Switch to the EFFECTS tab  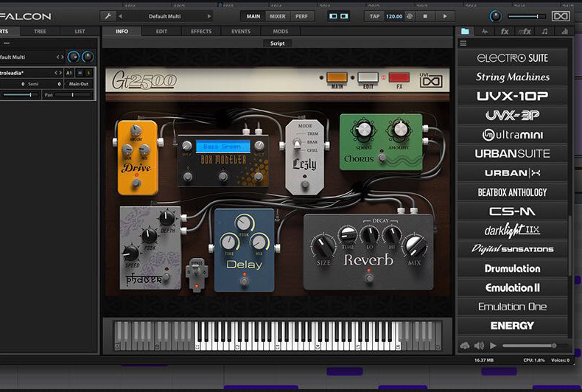click(201, 32)
